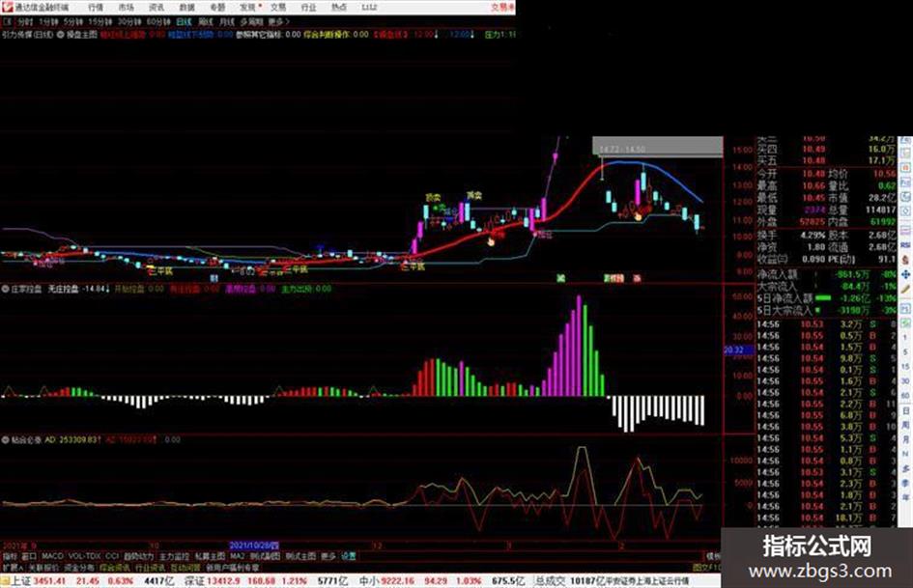The image size is (913, 588).
Task: Switch chart to 30分钟 period
Action: pos(129,22)
